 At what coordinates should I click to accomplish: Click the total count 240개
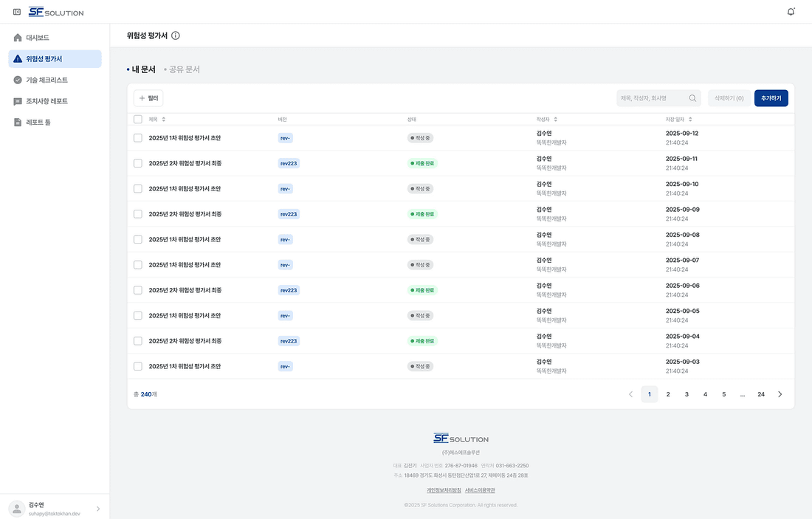coord(145,394)
